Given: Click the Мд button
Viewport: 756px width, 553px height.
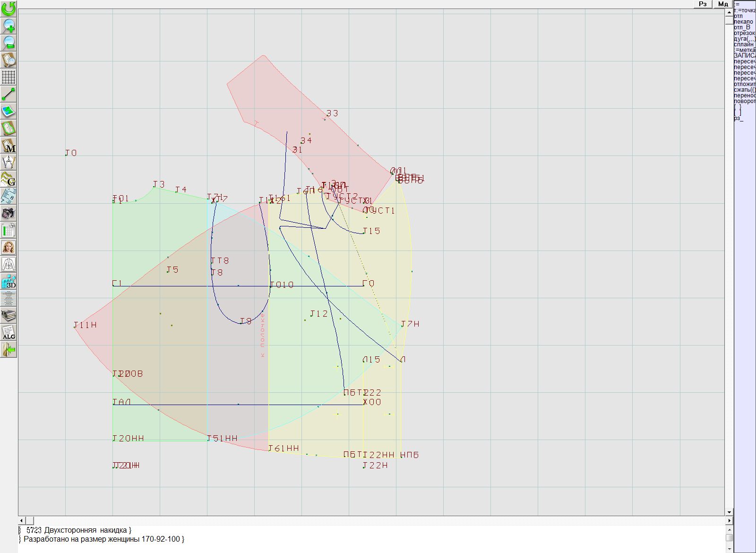Looking at the screenshot, I should pyautogui.click(x=723, y=4).
